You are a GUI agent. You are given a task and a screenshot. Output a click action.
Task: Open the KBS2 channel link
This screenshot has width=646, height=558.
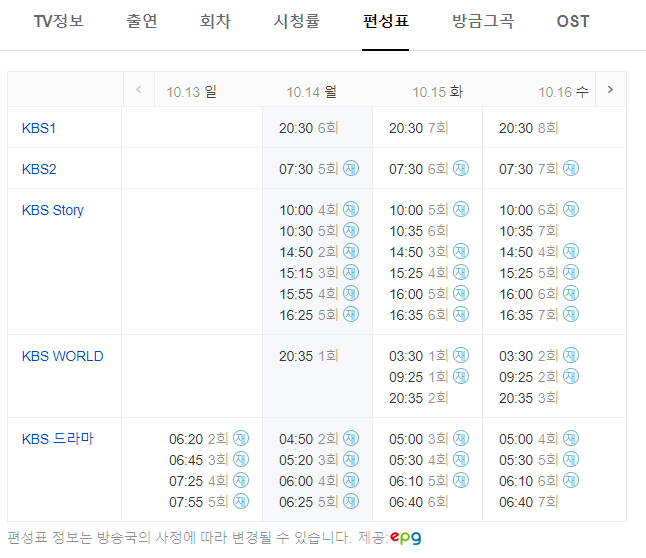point(39,169)
